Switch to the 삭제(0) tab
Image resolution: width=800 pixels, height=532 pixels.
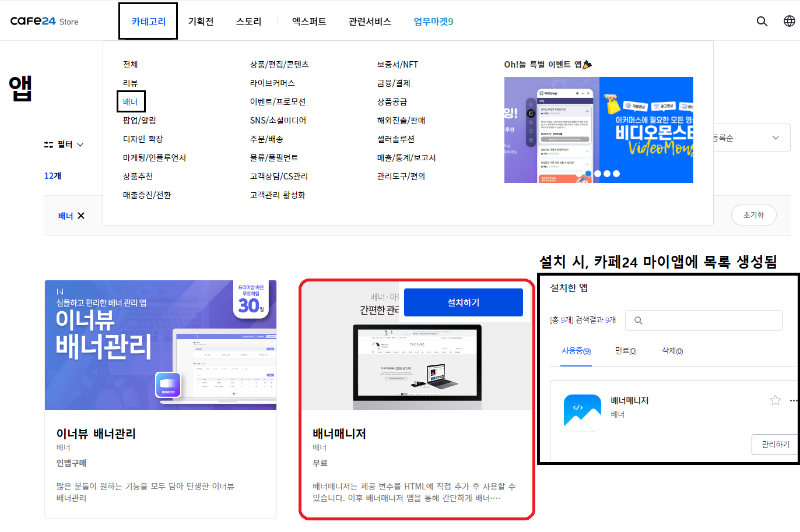coord(672,351)
